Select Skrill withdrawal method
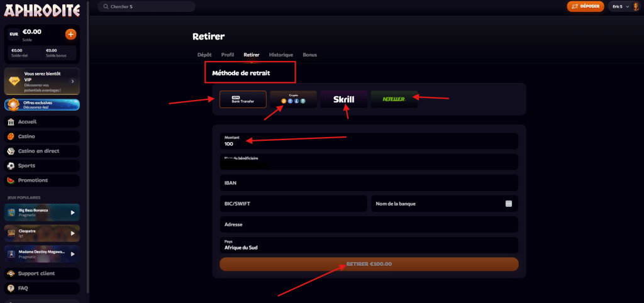 click(x=344, y=99)
